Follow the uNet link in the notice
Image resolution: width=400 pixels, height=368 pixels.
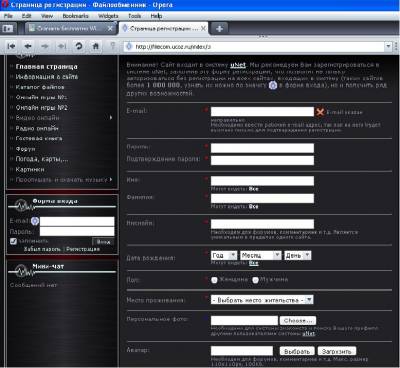coord(238,65)
